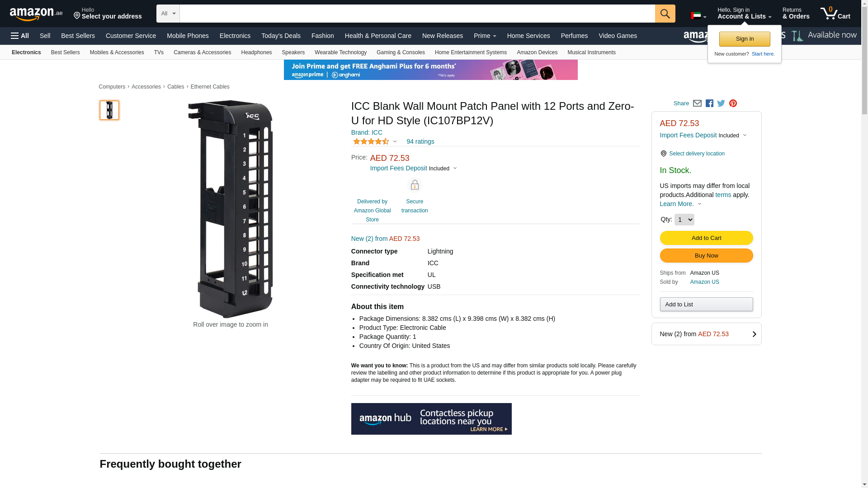868x488 pixels.
Task: Open the All hamburger menu
Action: [20, 36]
